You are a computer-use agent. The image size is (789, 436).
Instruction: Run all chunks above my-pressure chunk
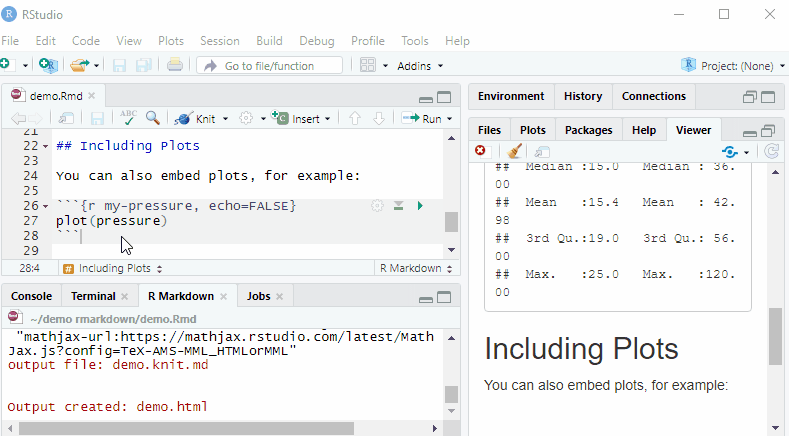(399, 205)
